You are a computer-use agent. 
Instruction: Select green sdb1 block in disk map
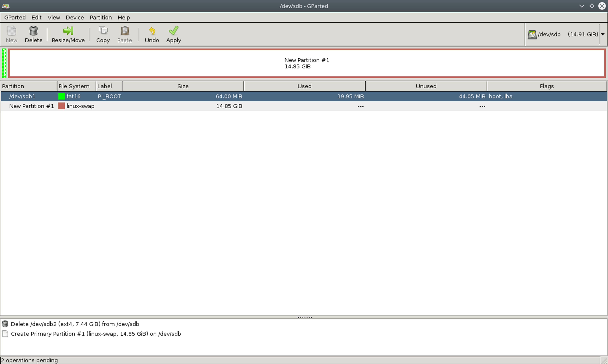click(x=4, y=63)
